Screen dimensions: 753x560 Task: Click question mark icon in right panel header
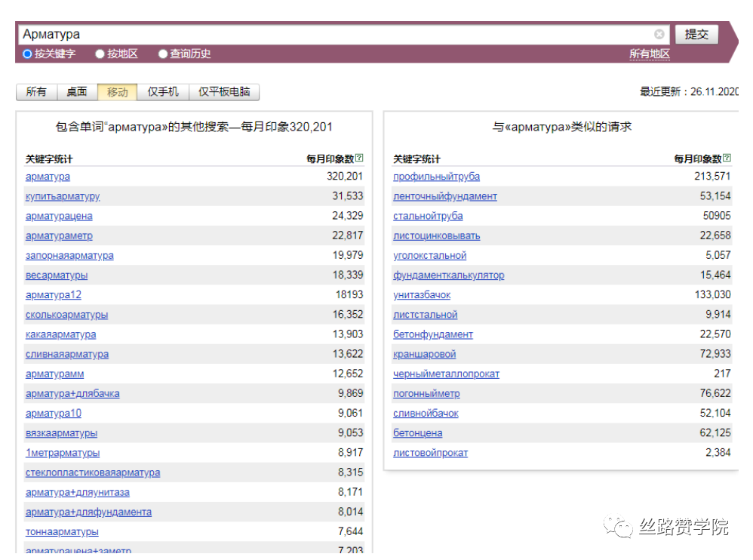click(x=726, y=158)
